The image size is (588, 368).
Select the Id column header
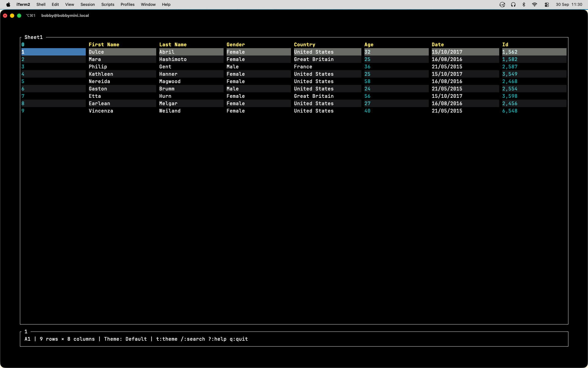coord(505,45)
